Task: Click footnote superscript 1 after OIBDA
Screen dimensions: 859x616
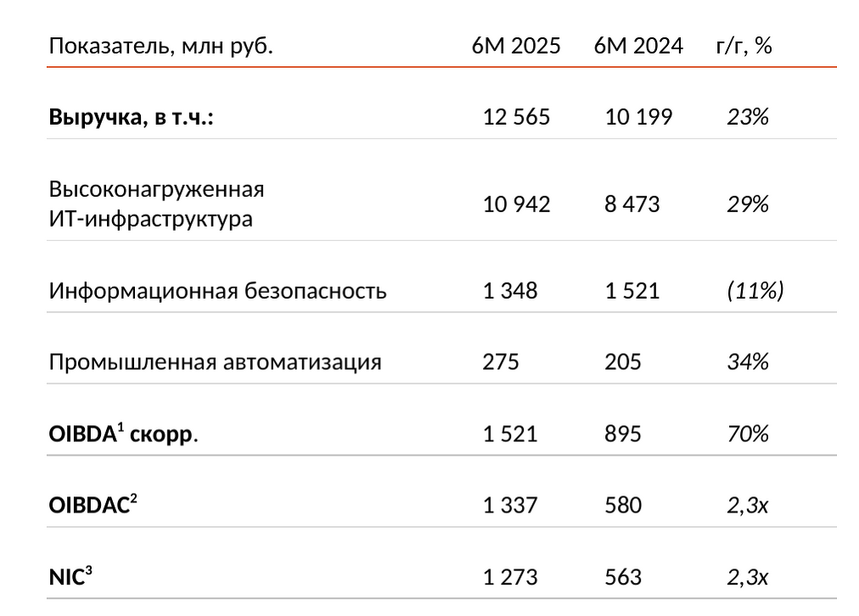Action: [121, 427]
